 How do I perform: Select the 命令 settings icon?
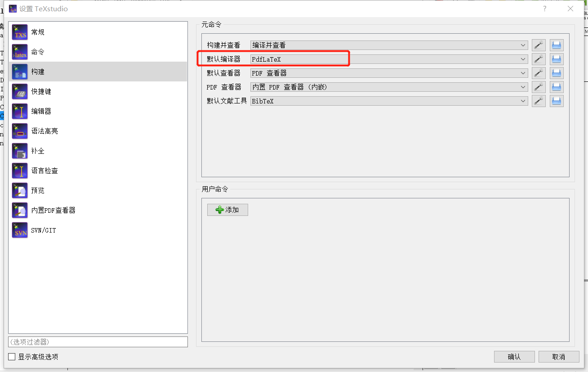click(38, 51)
